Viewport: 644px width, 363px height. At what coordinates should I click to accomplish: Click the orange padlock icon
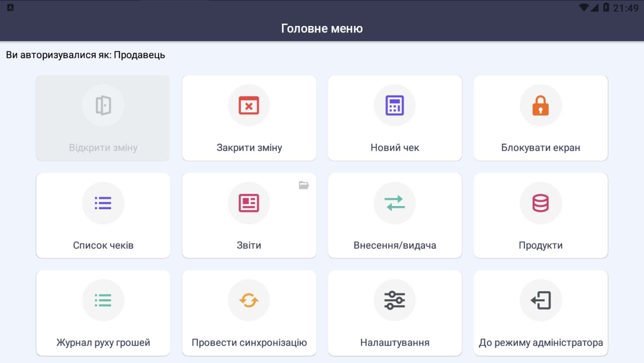click(541, 106)
